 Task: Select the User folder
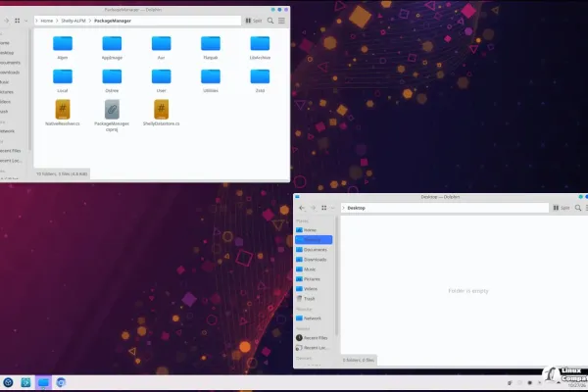click(162, 80)
